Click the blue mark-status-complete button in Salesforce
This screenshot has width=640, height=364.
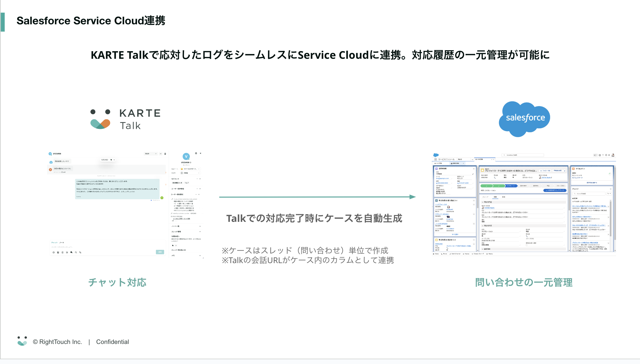pyautogui.click(x=555, y=190)
